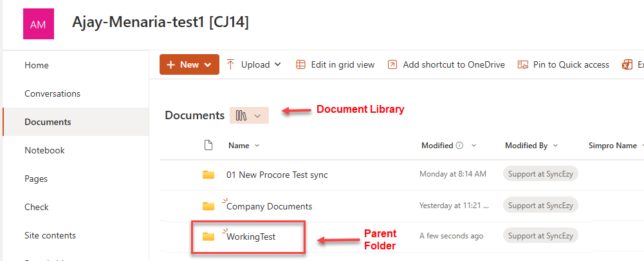Open the New button dropdown
This screenshot has width=644, height=261.
189,64
